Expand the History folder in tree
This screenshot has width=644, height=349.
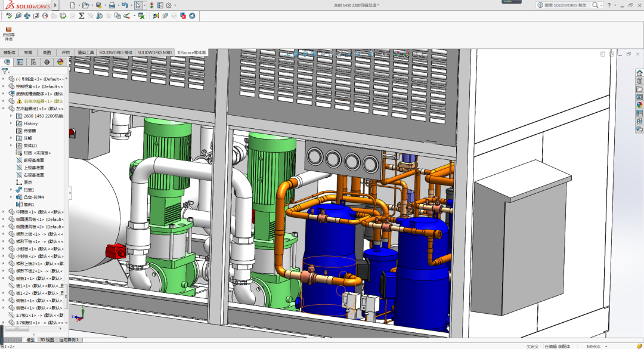click(x=11, y=123)
